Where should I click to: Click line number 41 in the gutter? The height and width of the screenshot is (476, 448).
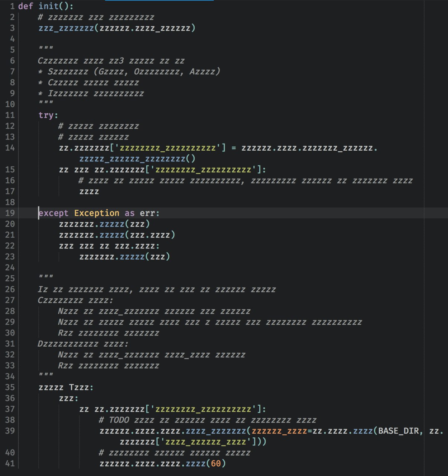10,464
